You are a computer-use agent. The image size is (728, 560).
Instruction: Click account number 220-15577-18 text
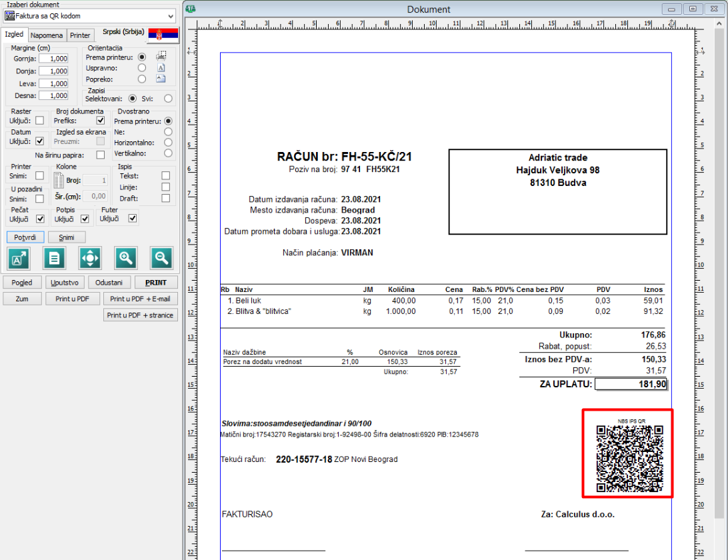coord(303,459)
